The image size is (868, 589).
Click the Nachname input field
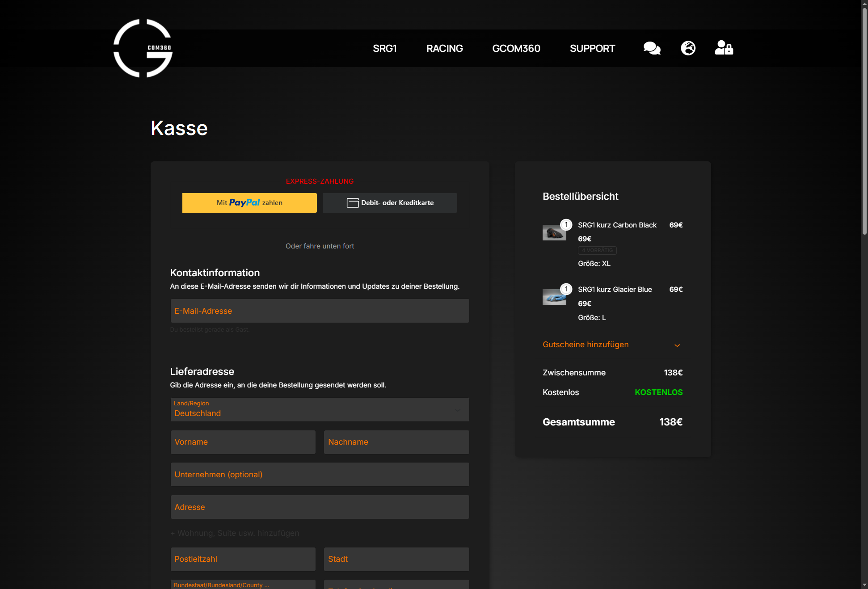point(396,442)
